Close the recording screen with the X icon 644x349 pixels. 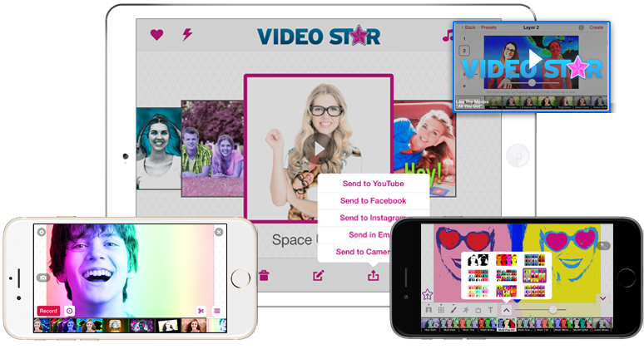[x=219, y=232]
